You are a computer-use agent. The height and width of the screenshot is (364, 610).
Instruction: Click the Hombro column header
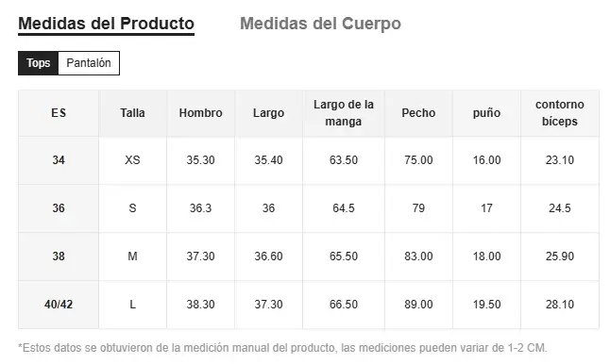tap(200, 113)
